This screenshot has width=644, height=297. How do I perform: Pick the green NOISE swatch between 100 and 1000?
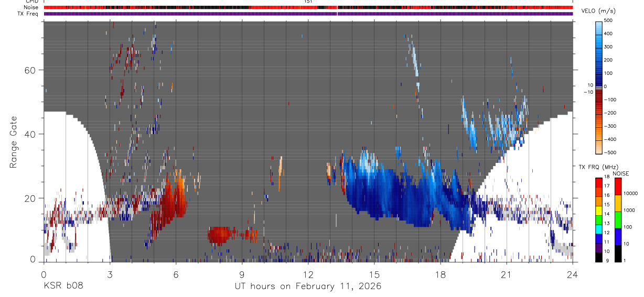pyautogui.click(x=618, y=220)
